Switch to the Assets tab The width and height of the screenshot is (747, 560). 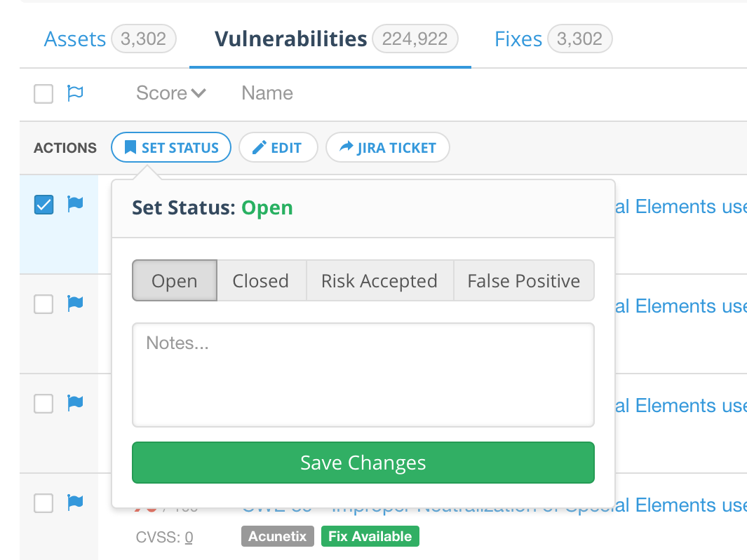(x=74, y=39)
